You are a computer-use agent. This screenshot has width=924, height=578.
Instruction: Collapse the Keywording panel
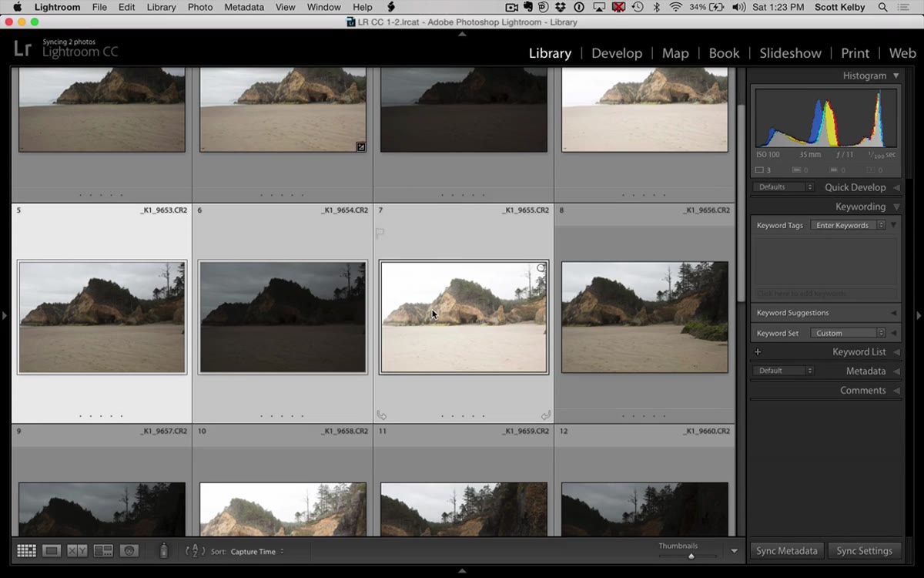tap(896, 207)
